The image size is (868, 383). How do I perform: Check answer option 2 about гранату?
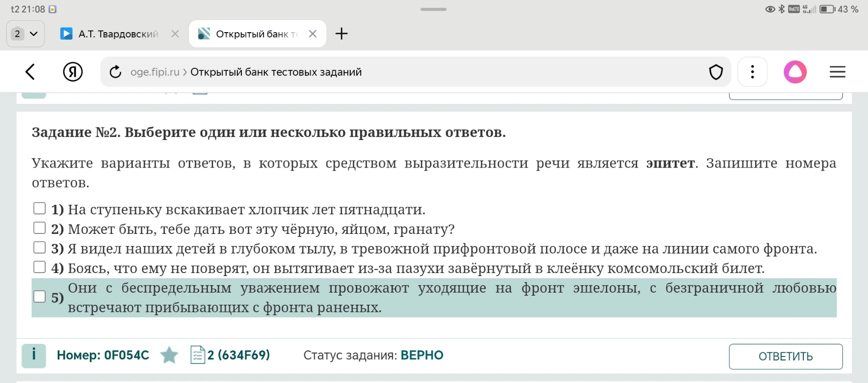40,228
